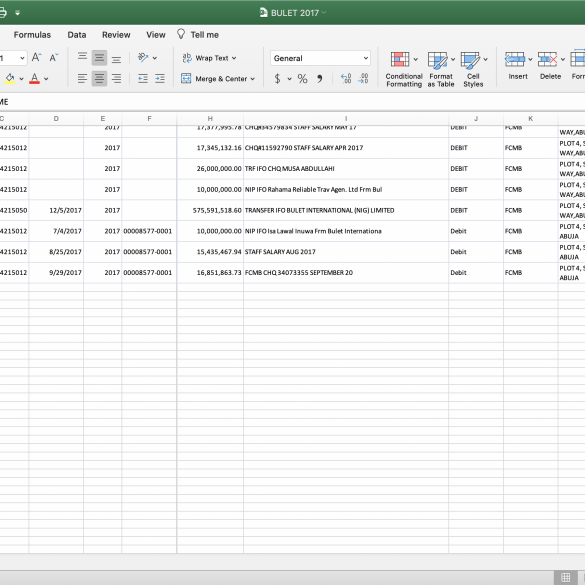Open the Formulas ribbon tab
585x585 pixels.
tap(32, 35)
